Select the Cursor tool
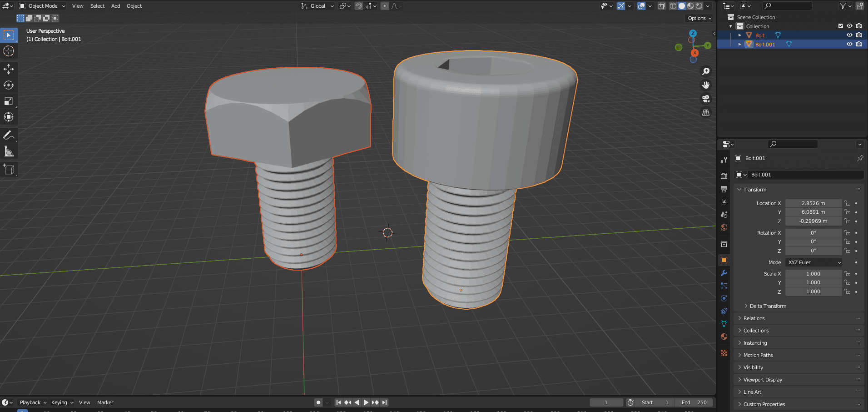Screen dimensions: 868x412 point(9,51)
